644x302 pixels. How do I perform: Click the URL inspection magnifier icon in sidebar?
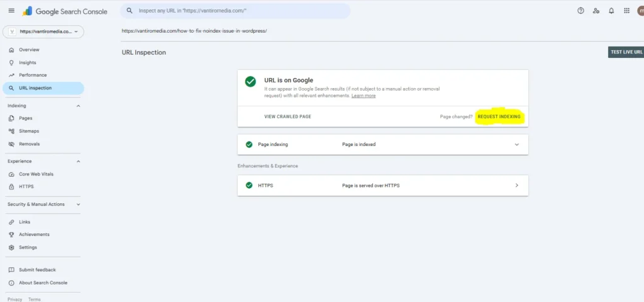coord(11,88)
